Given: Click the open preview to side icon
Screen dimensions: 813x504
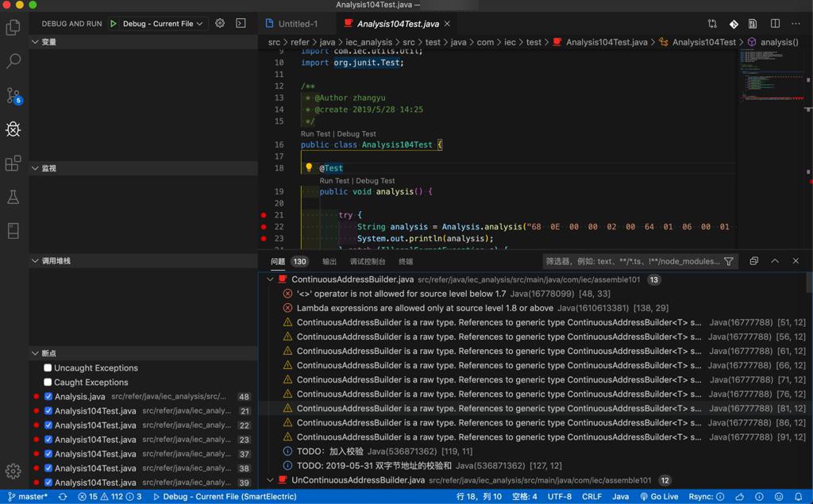Looking at the screenshot, I should (753, 24).
